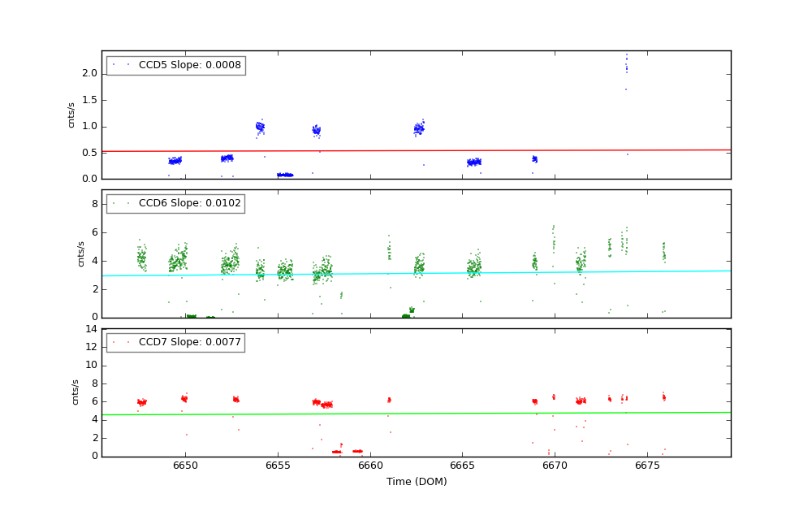The height and width of the screenshot is (507, 812).
Task: Select the CCD7 Slope legend box
Action: [x=175, y=343]
